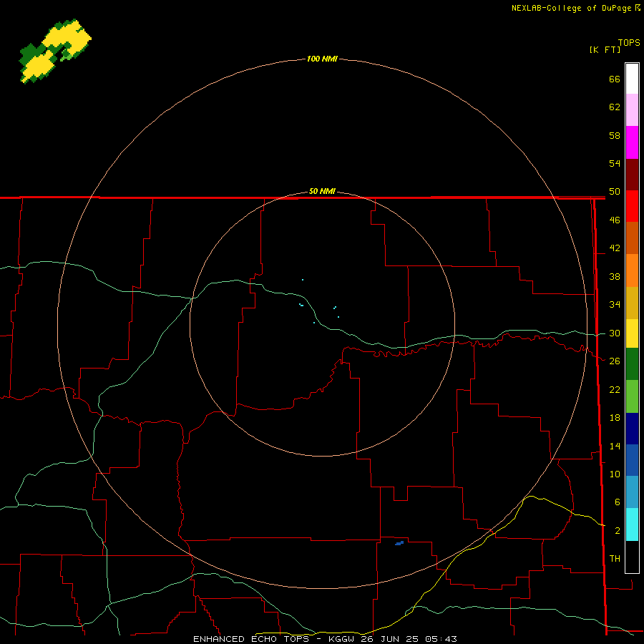Image resolution: width=644 pixels, height=644 pixels.
Task: Click the cyan 2 kft legend band
Action: pos(632,525)
